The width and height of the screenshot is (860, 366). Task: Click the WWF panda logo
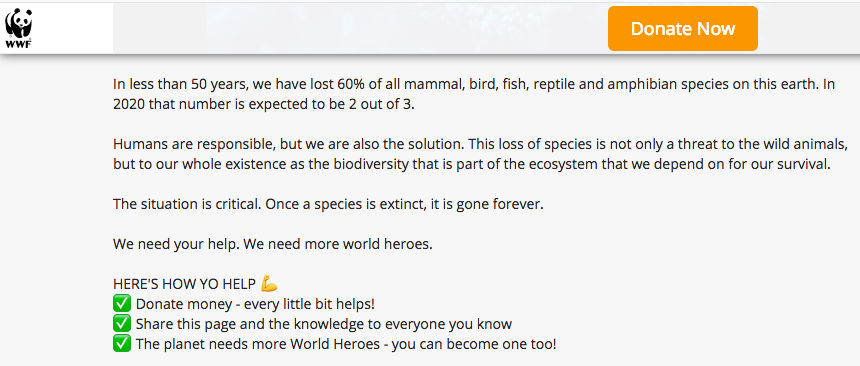tap(19, 29)
